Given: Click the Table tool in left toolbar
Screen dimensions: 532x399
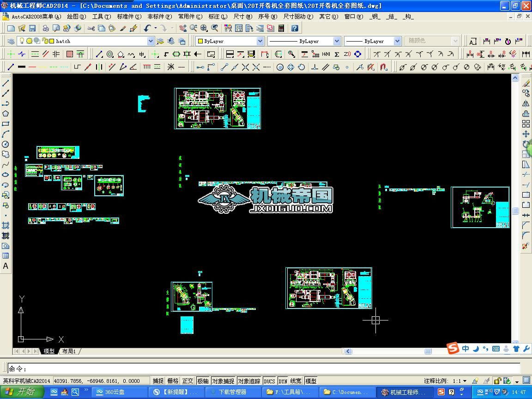Looking at the screenshot, I should (x=6, y=256).
